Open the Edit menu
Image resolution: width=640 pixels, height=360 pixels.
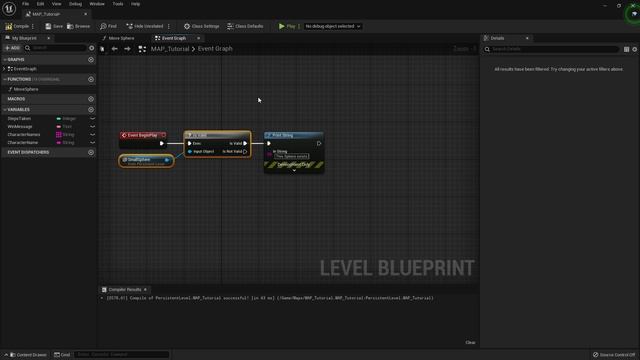coord(40,4)
